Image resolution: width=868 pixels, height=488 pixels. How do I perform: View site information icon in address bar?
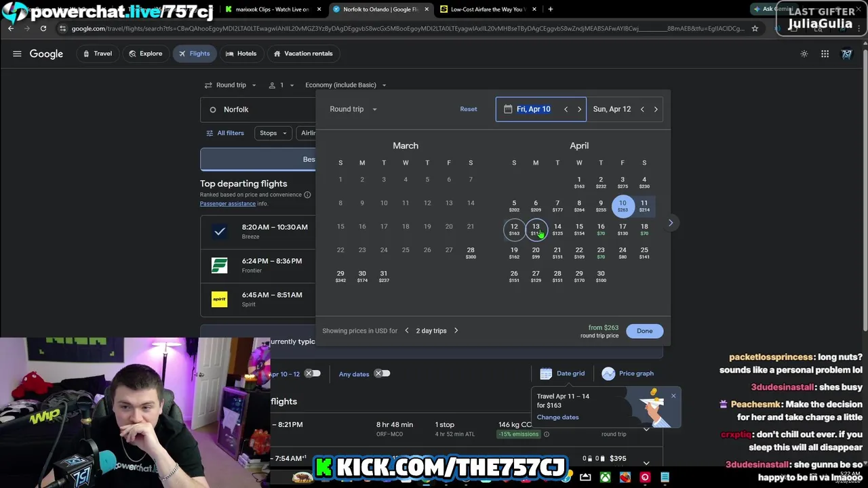[62, 28]
